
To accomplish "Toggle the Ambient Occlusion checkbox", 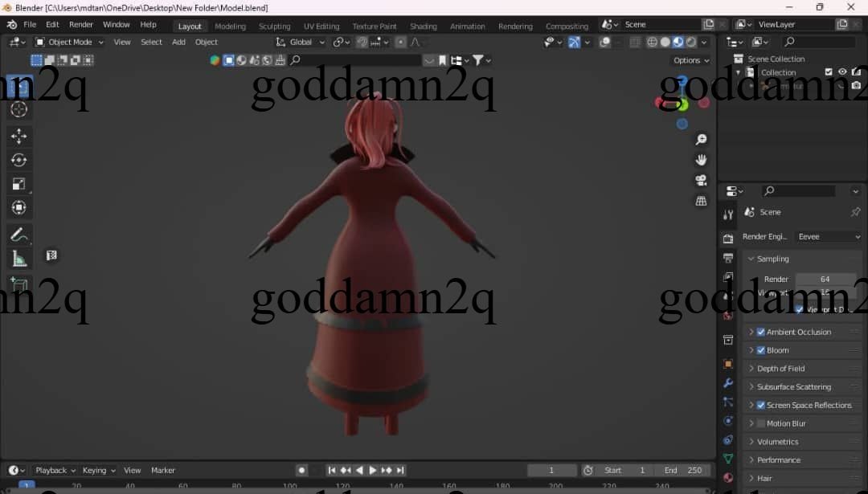I will [x=760, y=332].
